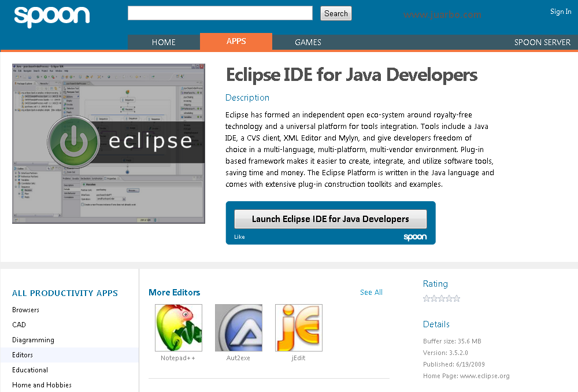Click the search text field
578x392 pixels.
tap(220, 13)
